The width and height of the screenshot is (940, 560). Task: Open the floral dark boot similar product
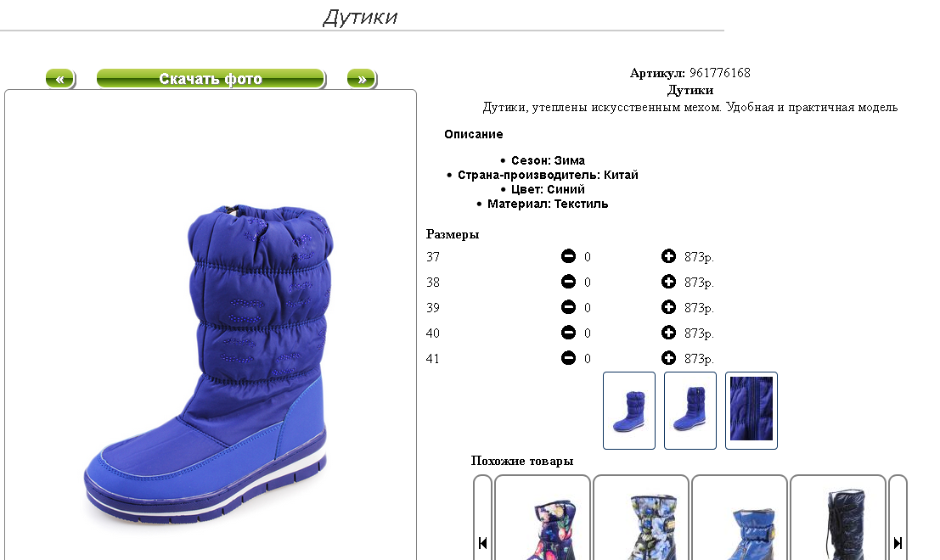click(x=543, y=518)
